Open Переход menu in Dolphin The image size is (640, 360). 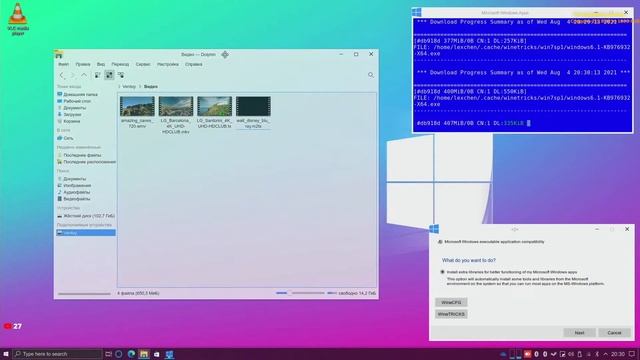pos(120,64)
